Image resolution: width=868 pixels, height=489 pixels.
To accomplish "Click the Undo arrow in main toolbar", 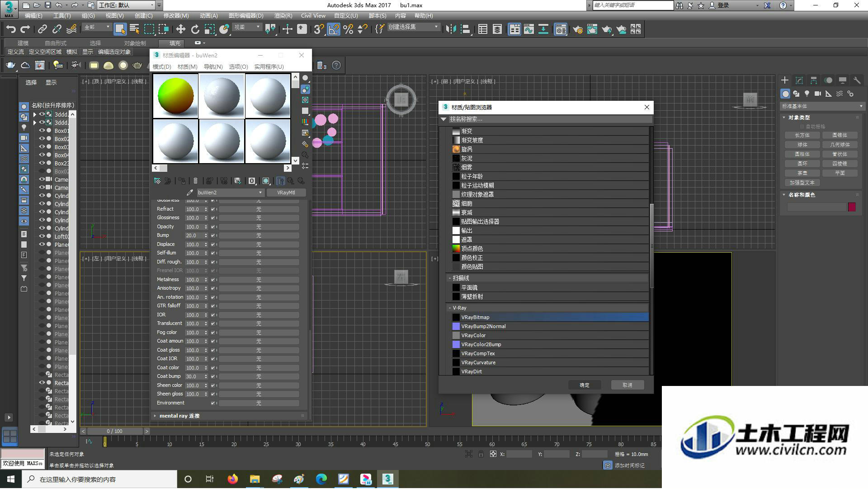I will tap(11, 29).
